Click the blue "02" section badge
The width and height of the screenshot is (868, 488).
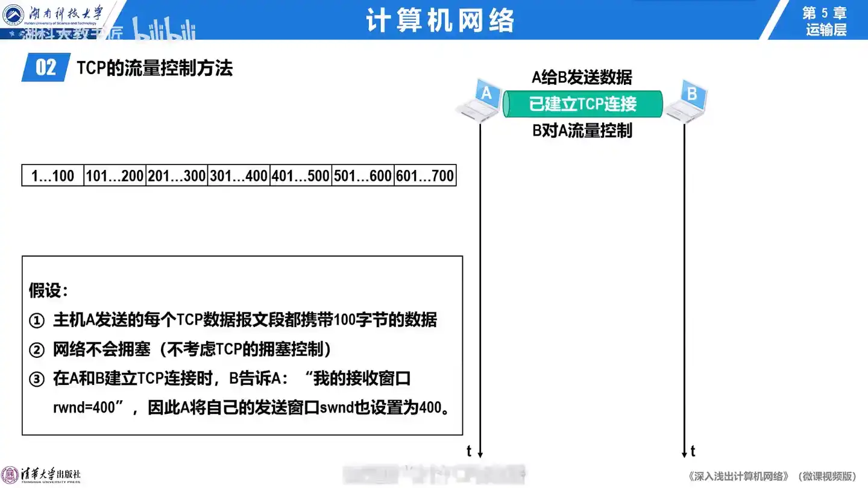coord(46,67)
